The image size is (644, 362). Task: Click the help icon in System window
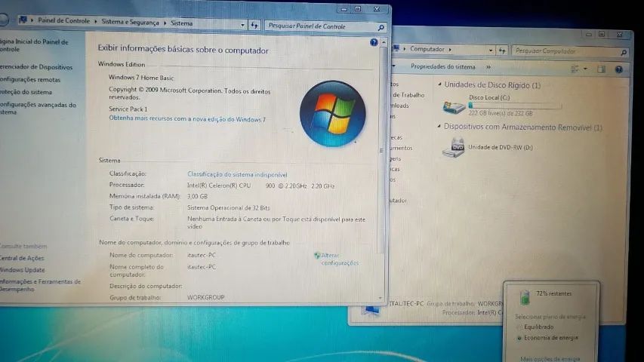[374, 42]
